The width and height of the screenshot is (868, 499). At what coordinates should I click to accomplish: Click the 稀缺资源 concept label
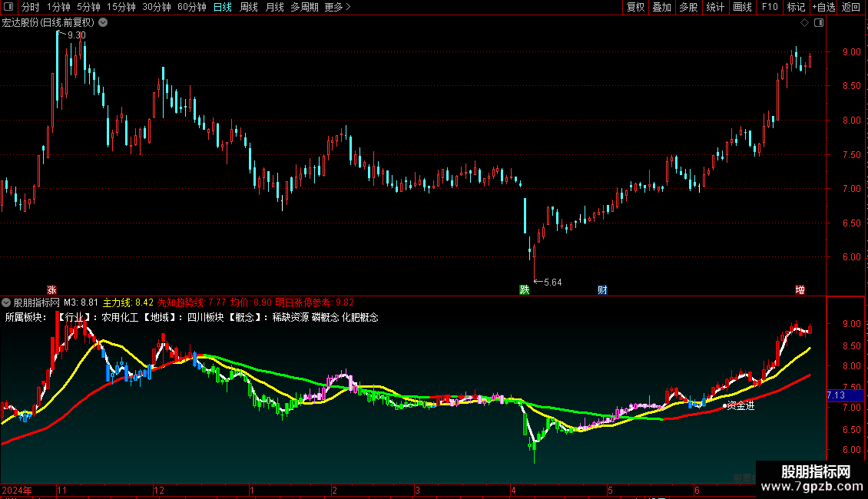coord(290,318)
